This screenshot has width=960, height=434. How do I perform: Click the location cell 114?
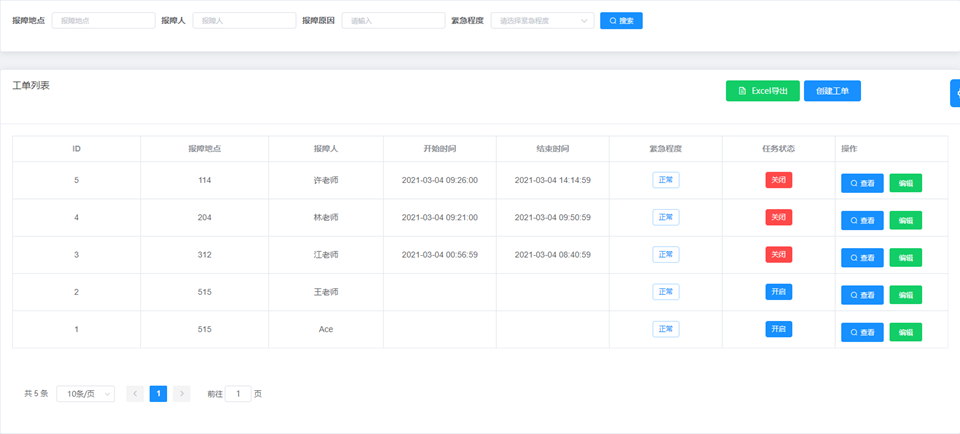(x=204, y=181)
